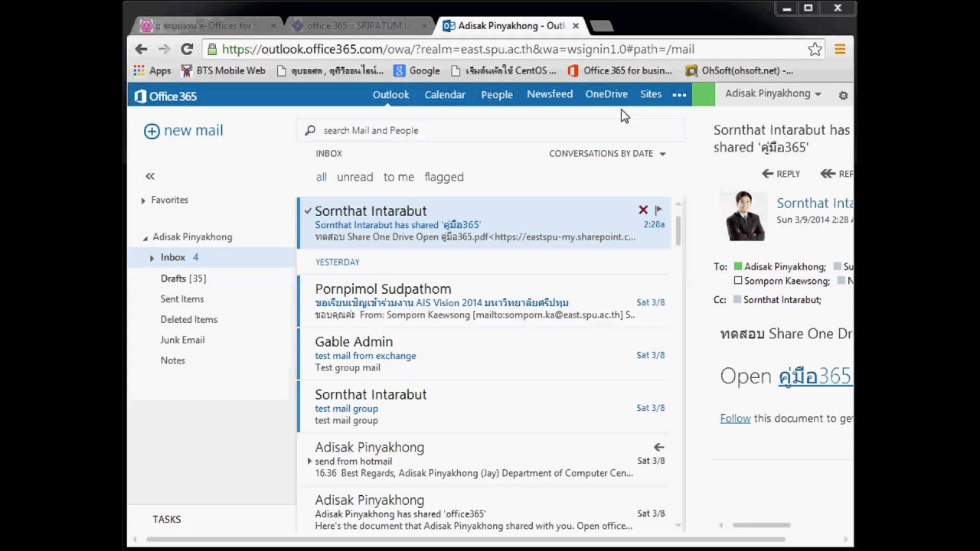Open the Junk Email folder
980x551 pixels.
[x=182, y=340]
